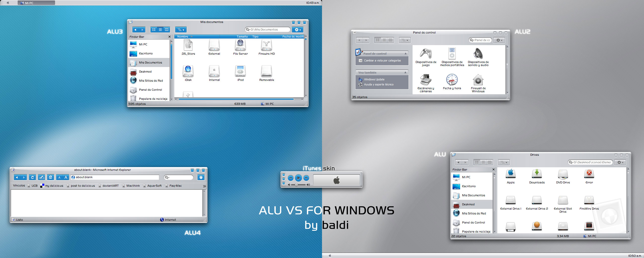This screenshot has width=644, height=258.
Task: Switch Panel de control to column view
Action: coord(391,40)
